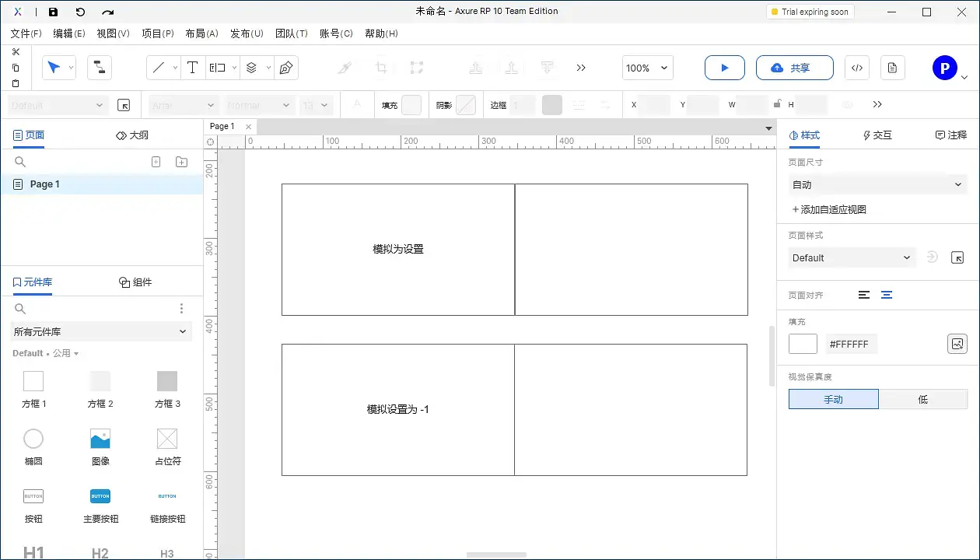Switch visual fidelity to 低
Image resolution: width=980 pixels, height=560 pixels.
(x=923, y=399)
